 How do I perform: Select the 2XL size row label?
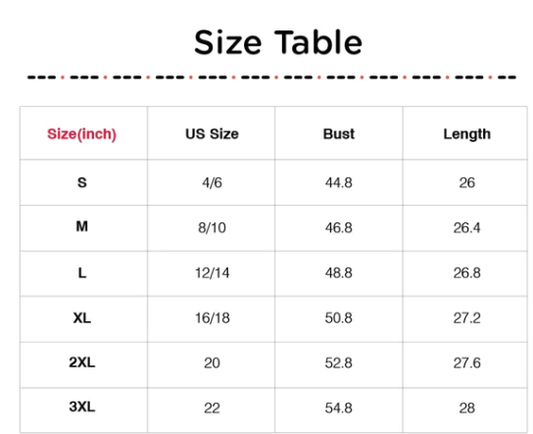(82, 362)
